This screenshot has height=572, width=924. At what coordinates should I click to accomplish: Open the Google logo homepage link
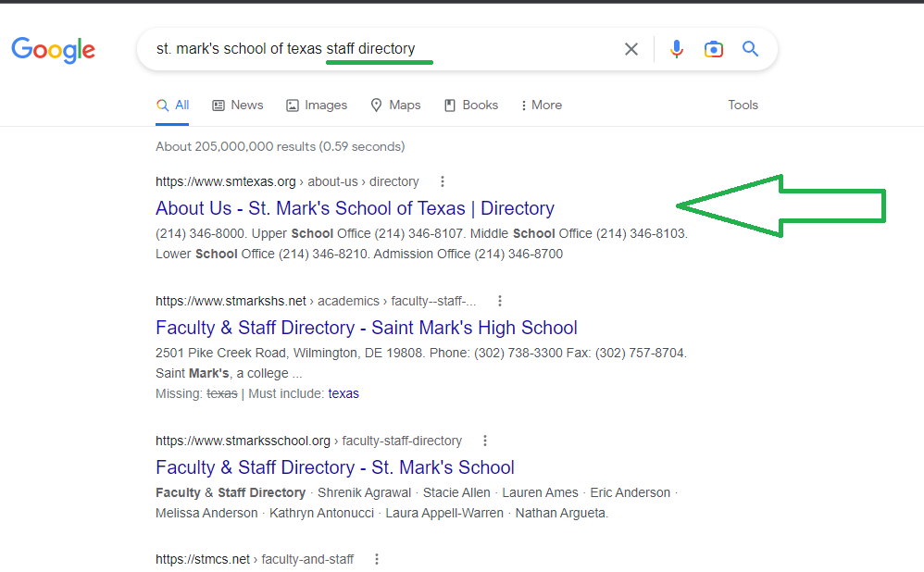point(53,50)
